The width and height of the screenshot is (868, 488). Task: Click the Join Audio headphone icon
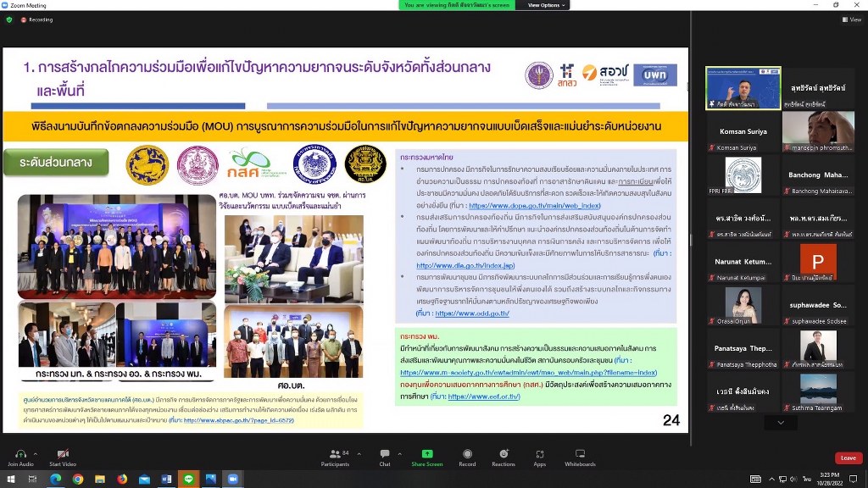(20, 454)
